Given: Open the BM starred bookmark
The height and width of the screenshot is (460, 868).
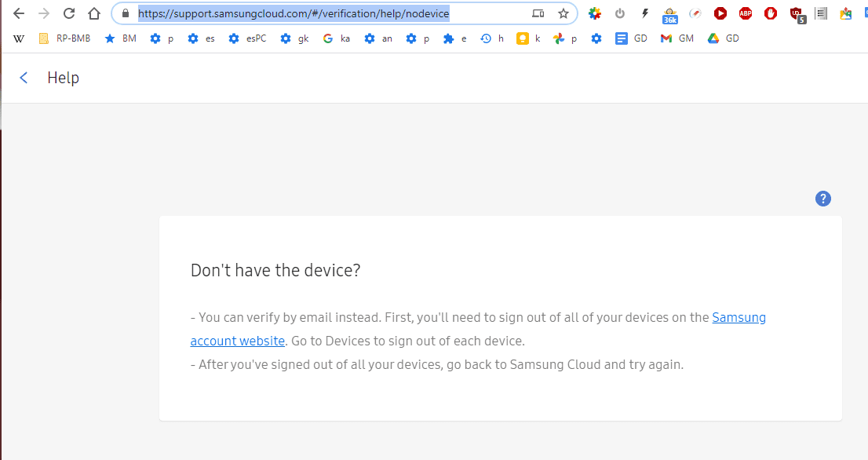Looking at the screenshot, I should click(x=121, y=38).
